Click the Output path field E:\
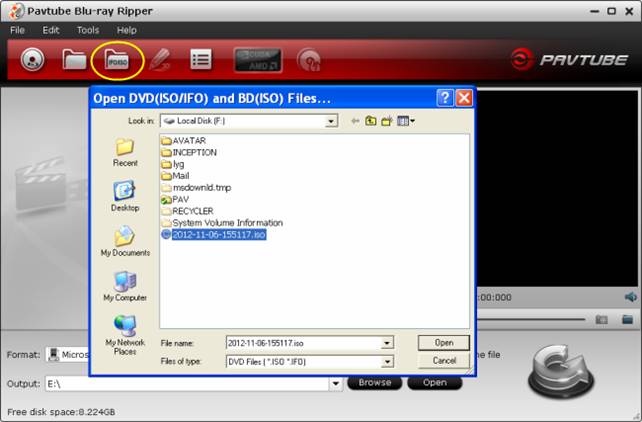 click(x=187, y=384)
